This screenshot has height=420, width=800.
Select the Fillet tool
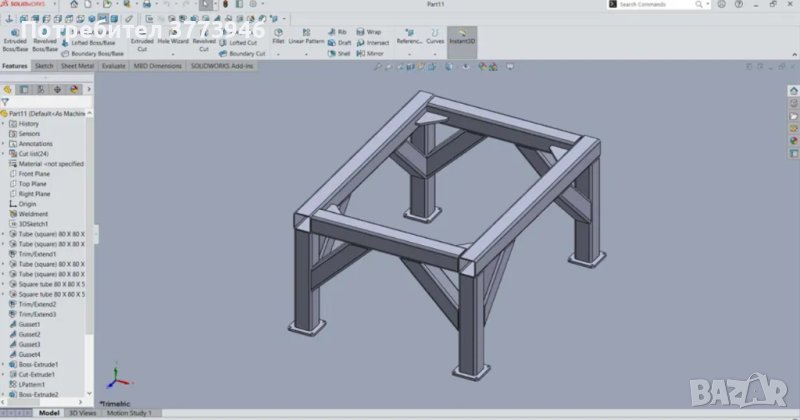tap(278, 38)
